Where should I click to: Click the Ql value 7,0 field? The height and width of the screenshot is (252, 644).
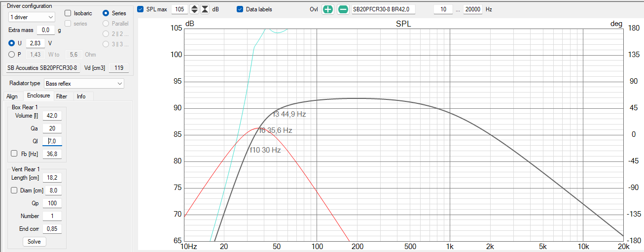pos(52,141)
